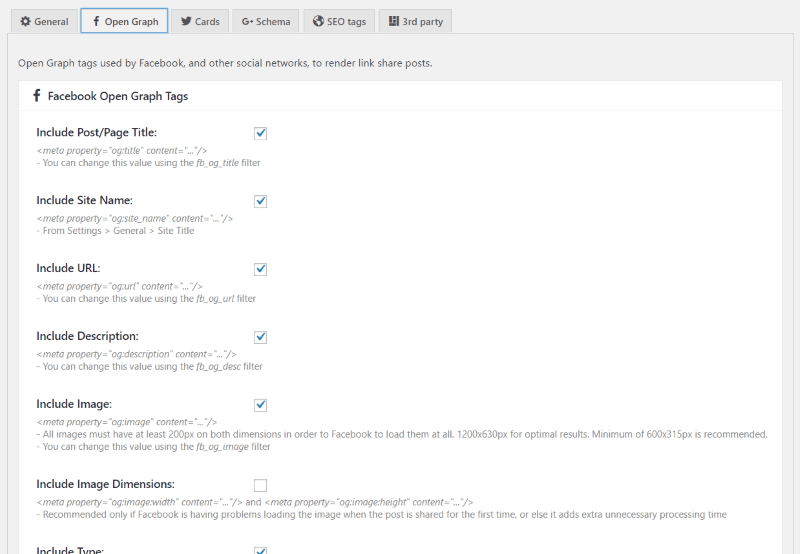
Task: Open the SEO tags tab
Action: tap(339, 21)
